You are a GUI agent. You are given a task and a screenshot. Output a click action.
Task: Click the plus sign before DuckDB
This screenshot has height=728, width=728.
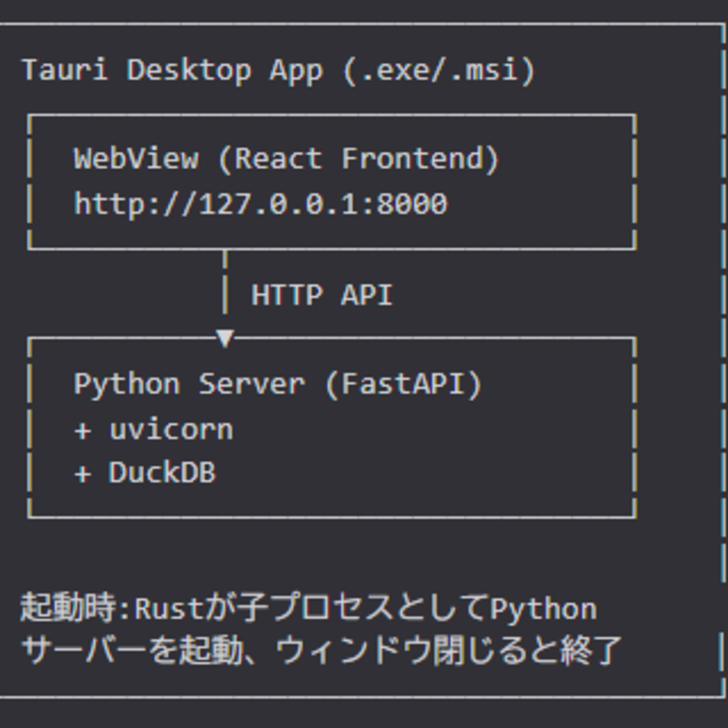[x=83, y=474]
